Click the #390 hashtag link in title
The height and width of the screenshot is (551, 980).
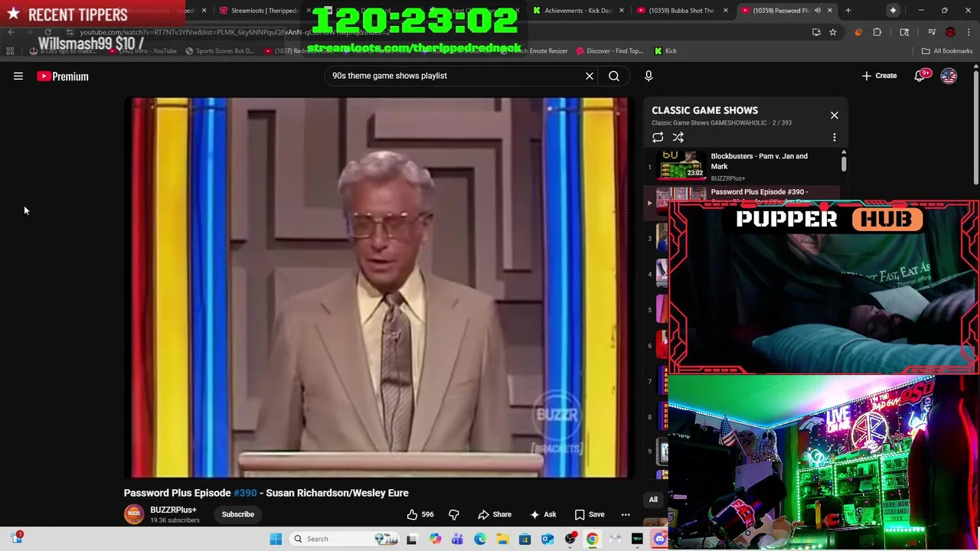245,493
